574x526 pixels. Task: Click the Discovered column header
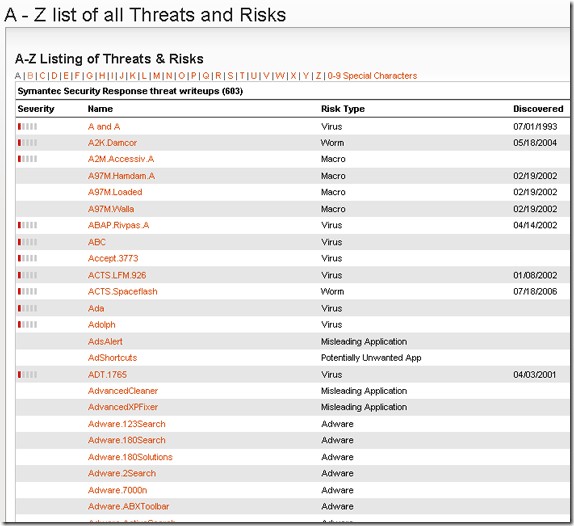pos(538,109)
